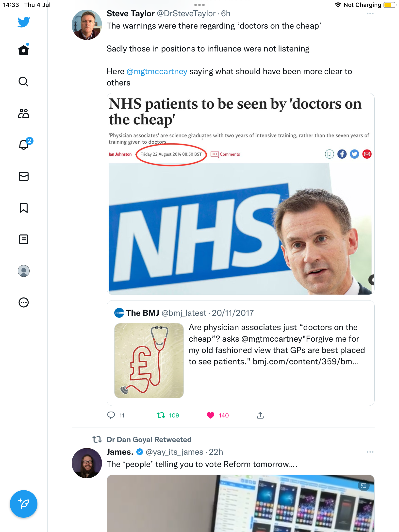The height and width of the screenshot is (532, 399).
Task: Reply to Steve Taylor's tweet
Action: tap(111, 415)
